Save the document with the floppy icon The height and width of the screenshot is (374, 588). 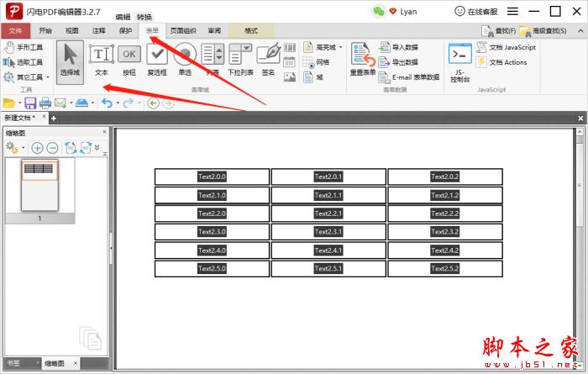(x=30, y=103)
